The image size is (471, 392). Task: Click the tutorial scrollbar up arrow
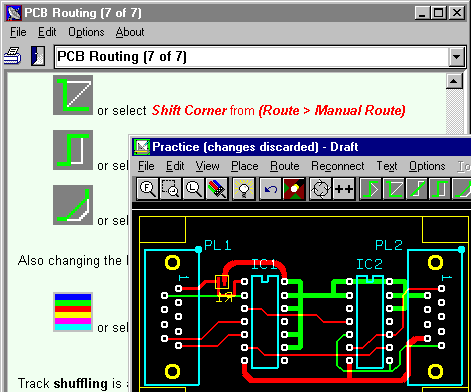pos(454,81)
